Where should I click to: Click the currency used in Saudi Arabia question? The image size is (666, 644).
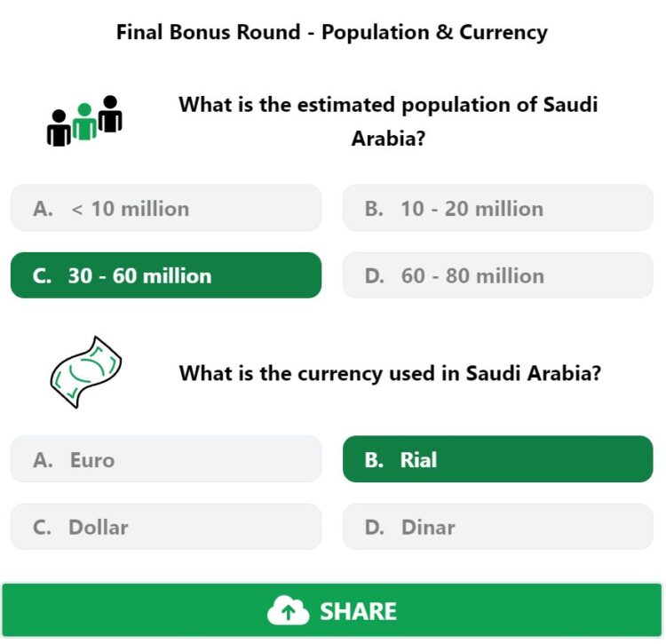[390, 373]
